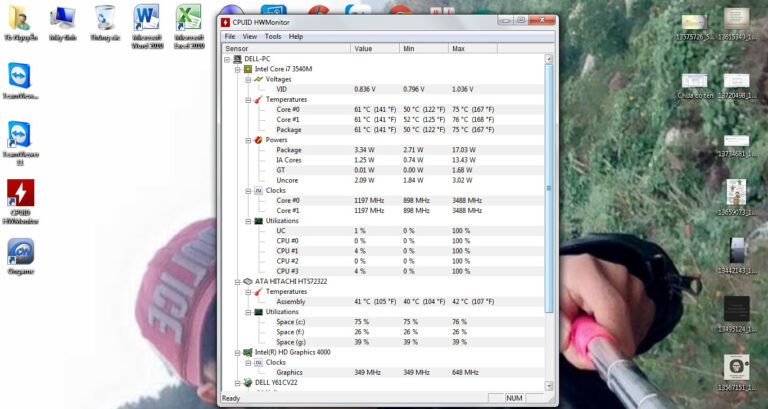Open the top TeamViewer desktop icon
The height and width of the screenshot is (409, 768).
tap(20, 81)
